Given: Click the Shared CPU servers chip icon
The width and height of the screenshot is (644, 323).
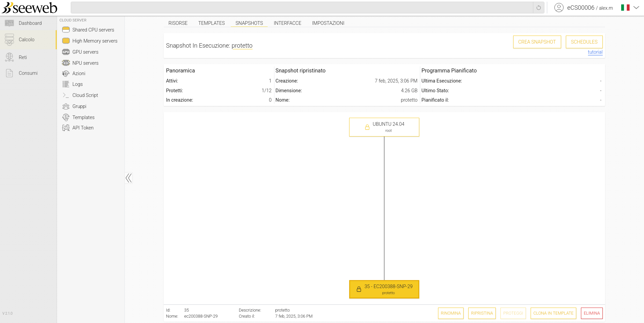Looking at the screenshot, I should pos(66,30).
